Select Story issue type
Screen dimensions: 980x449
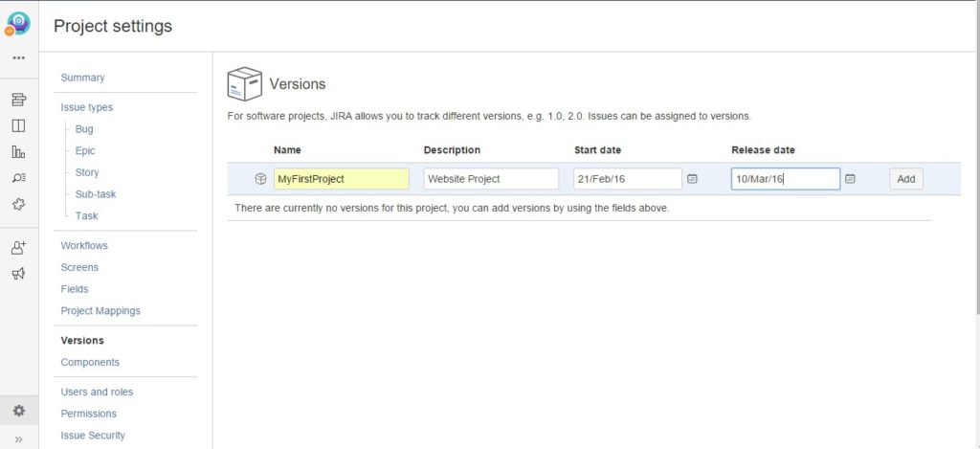pyautogui.click(x=87, y=172)
